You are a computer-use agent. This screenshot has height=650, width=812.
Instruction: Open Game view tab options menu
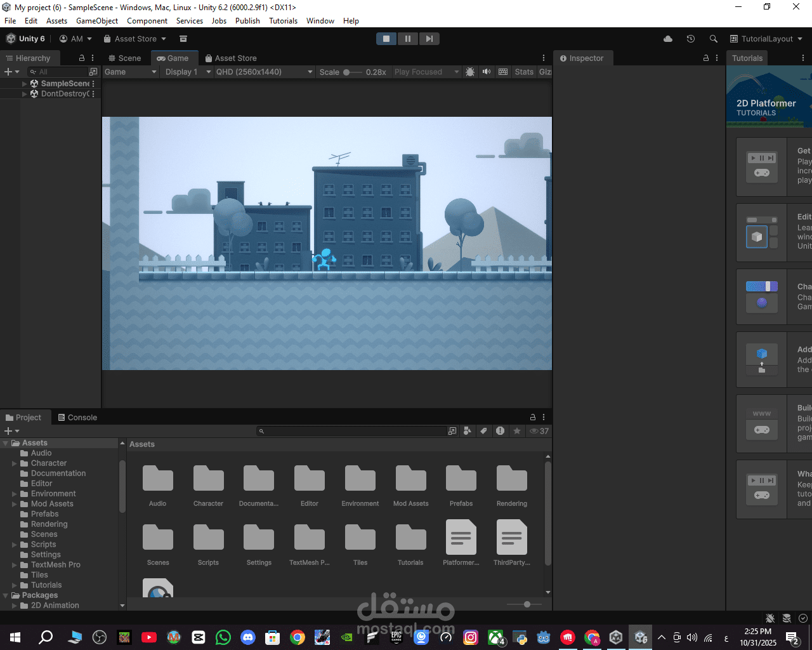(544, 58)
